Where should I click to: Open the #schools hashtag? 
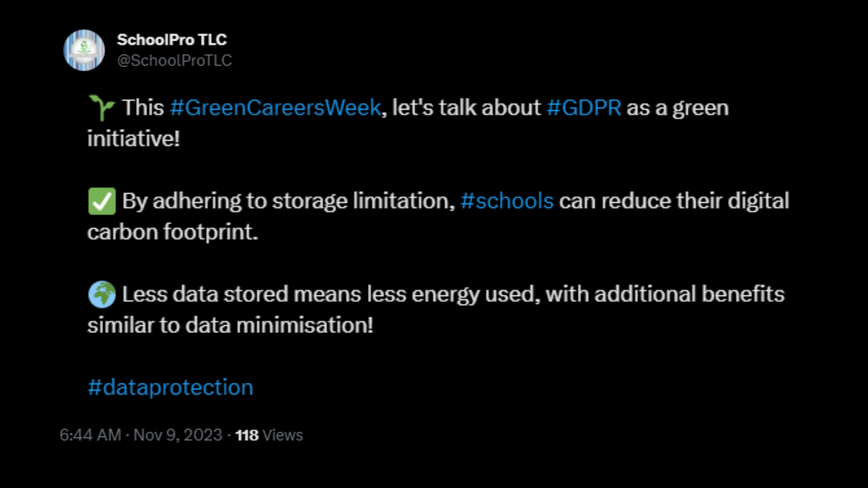pos(507,201)
